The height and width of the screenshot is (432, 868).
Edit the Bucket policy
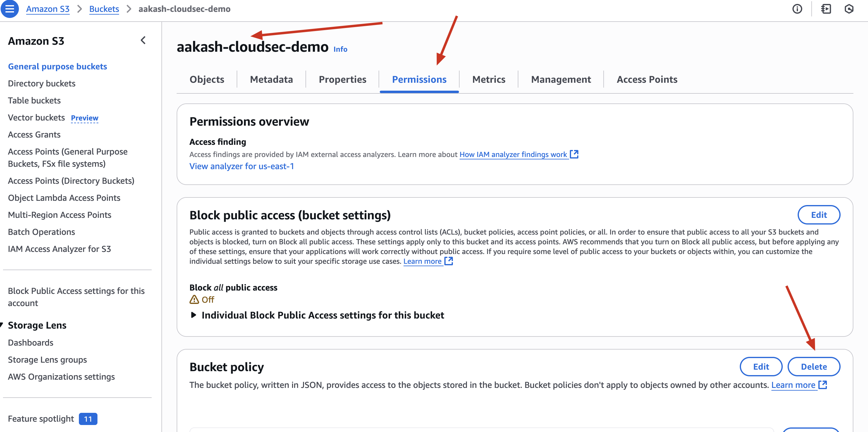click(x=761, y=367)
